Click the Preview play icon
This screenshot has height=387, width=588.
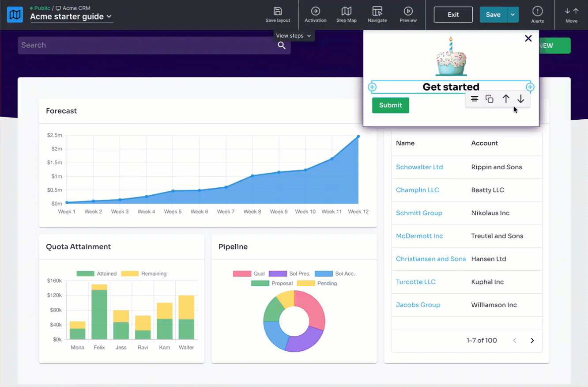tap(408, 11)
